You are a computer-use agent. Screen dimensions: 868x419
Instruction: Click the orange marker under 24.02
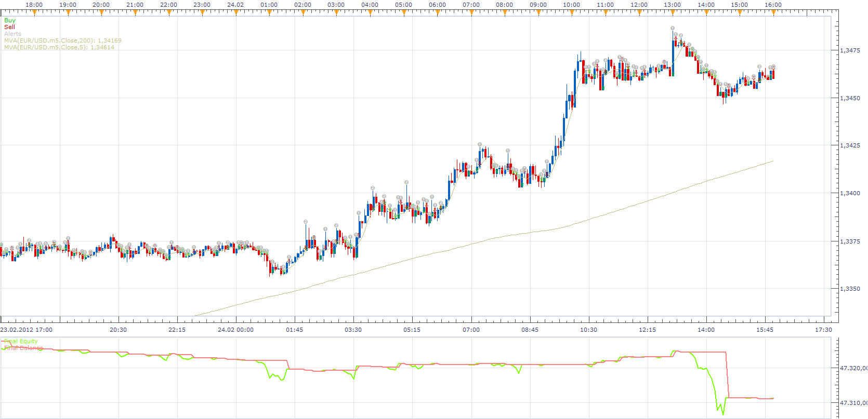[x=235, y=12]
